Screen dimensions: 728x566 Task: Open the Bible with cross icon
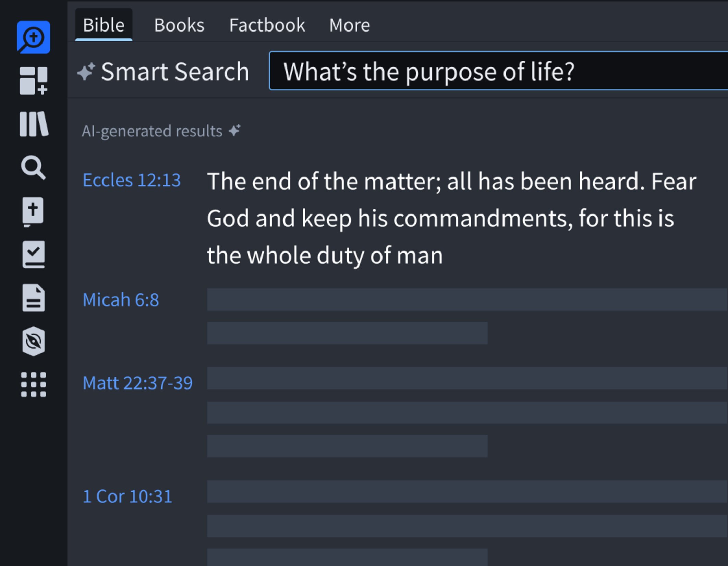(x=33, y=211)
